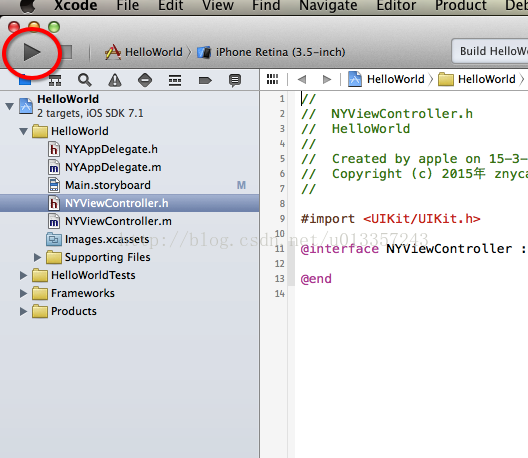Viewport: 528px width, 458px height.
Task: Click the @end line in editor
Action: (x=316, y=279)
